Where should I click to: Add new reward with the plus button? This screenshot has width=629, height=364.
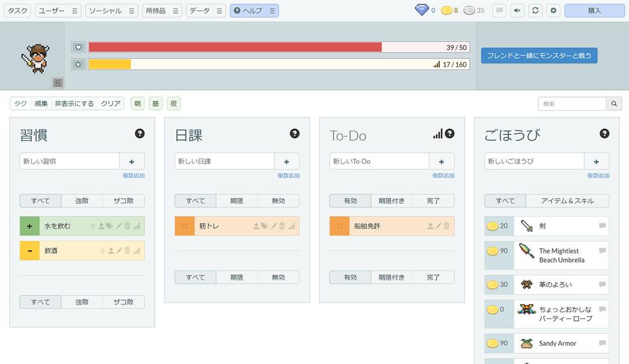[596, 161]
